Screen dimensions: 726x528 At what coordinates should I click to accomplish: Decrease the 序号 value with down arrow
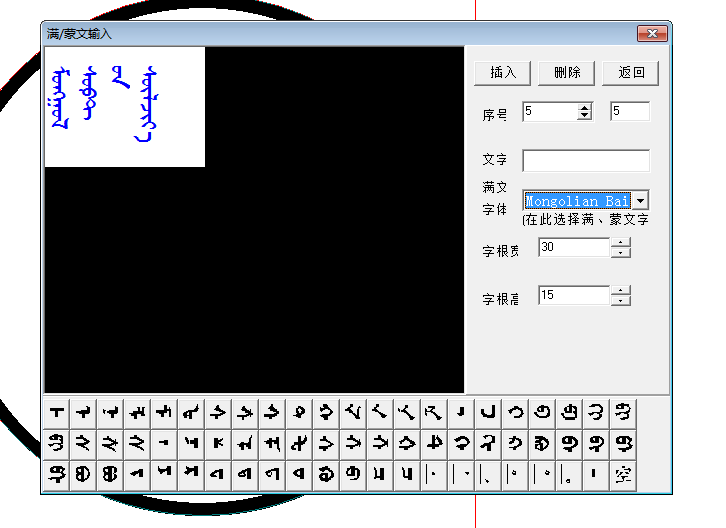click(584, 116)
